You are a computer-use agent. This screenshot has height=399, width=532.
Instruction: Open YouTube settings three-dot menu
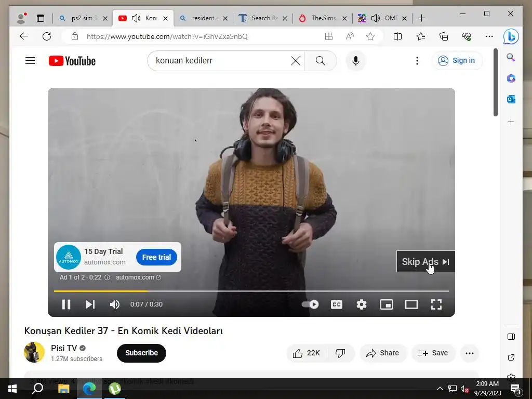click(417, 61)
